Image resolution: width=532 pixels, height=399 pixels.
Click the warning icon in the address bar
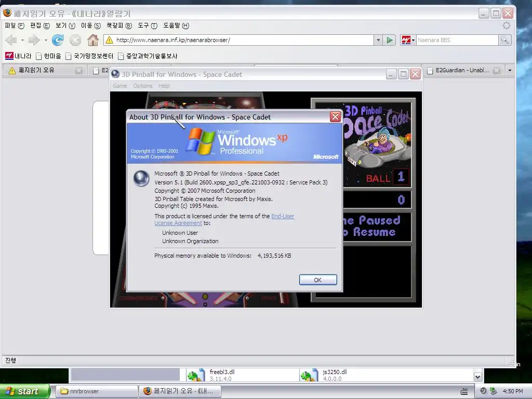point(109,40)
